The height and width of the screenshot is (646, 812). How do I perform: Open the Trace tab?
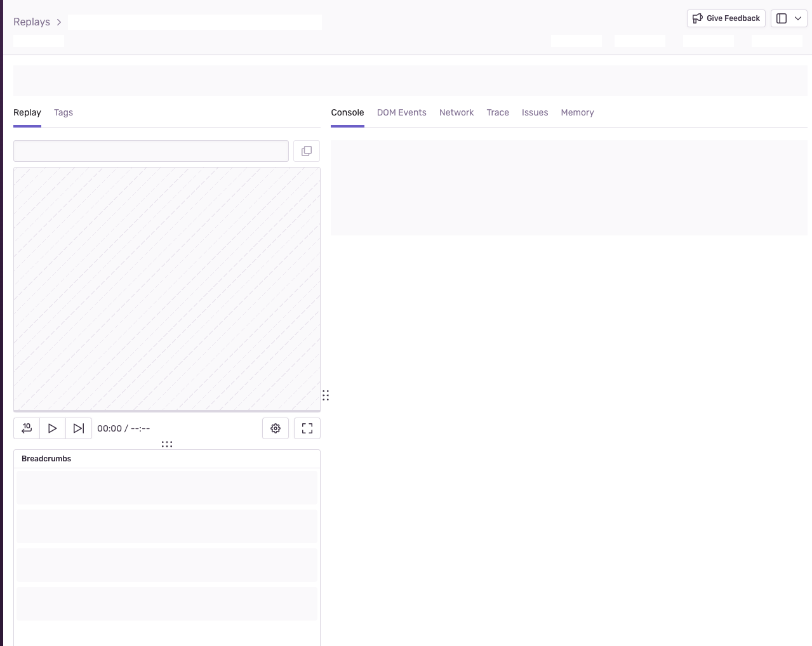(x=498, y=112)
